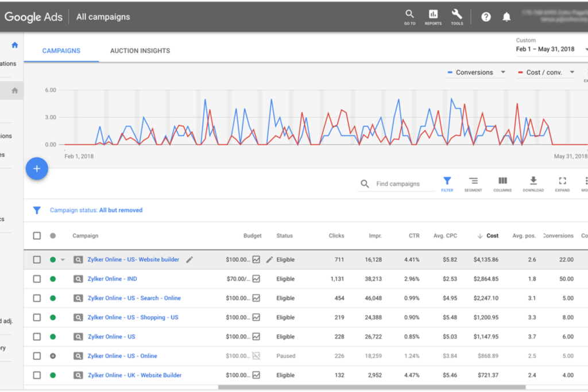Open the Conversions metric dropdown
Image resolution: width=588 pixels, height=392 pixels.
503,72
